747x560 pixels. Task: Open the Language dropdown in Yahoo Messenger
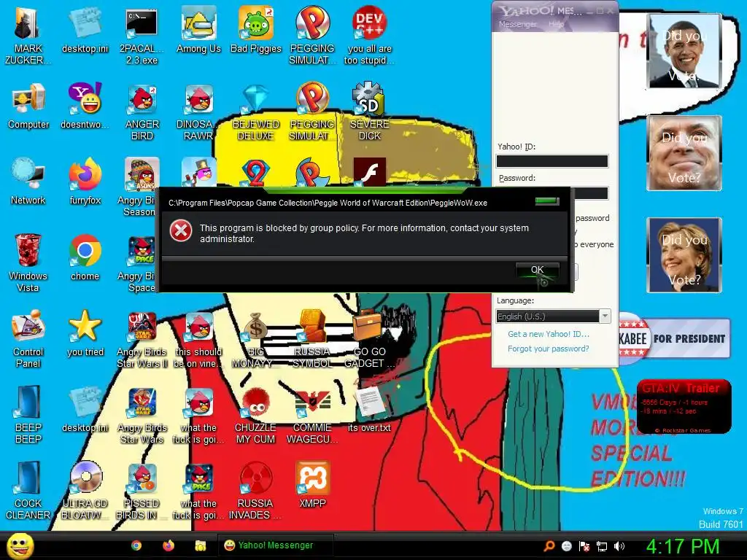pos(553,316)
